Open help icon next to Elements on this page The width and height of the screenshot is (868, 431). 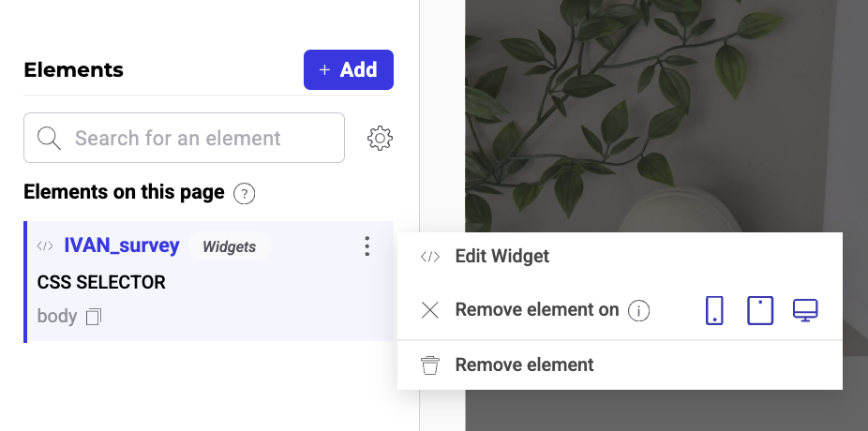244,194
